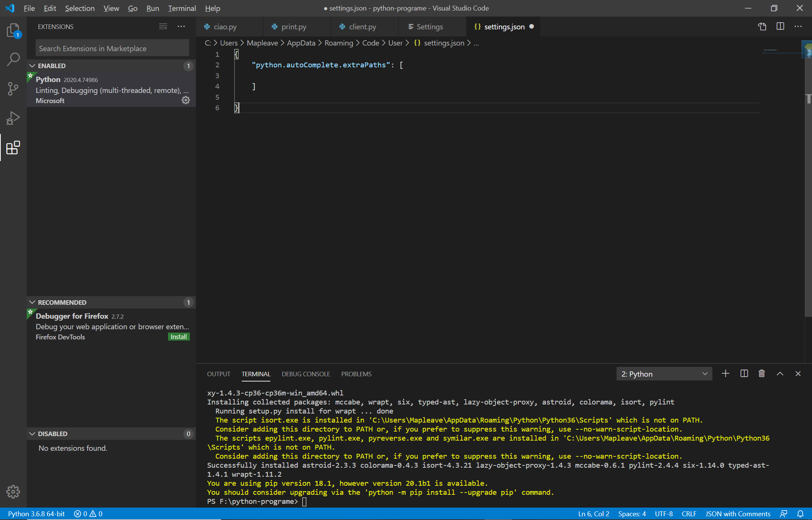Open the Search view
This screenshot has height=520, width=812.
click(x=13, y=59)
